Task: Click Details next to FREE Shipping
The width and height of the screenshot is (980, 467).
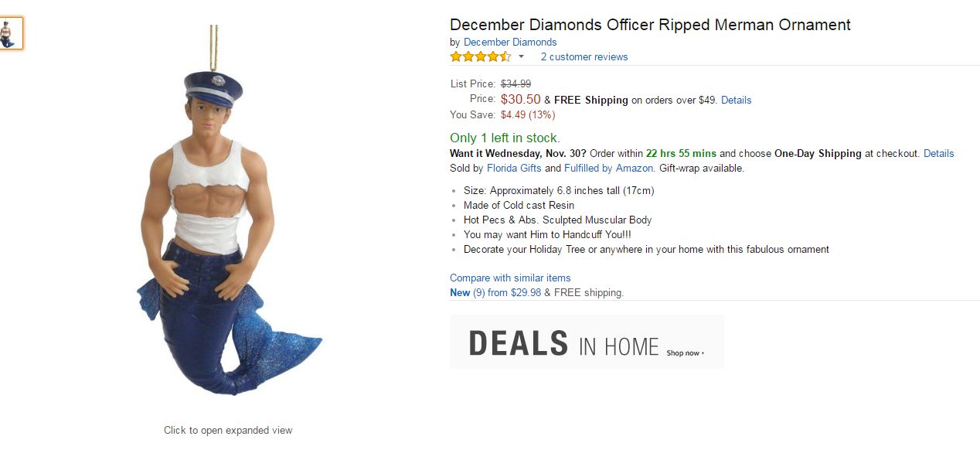Action: coord(736,100)
